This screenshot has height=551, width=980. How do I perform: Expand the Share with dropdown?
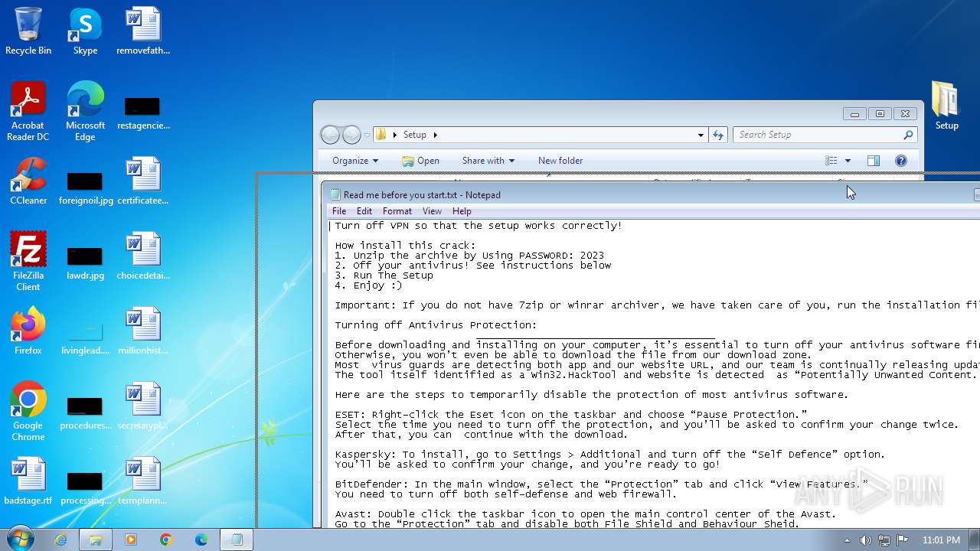[x=488, y=161]
